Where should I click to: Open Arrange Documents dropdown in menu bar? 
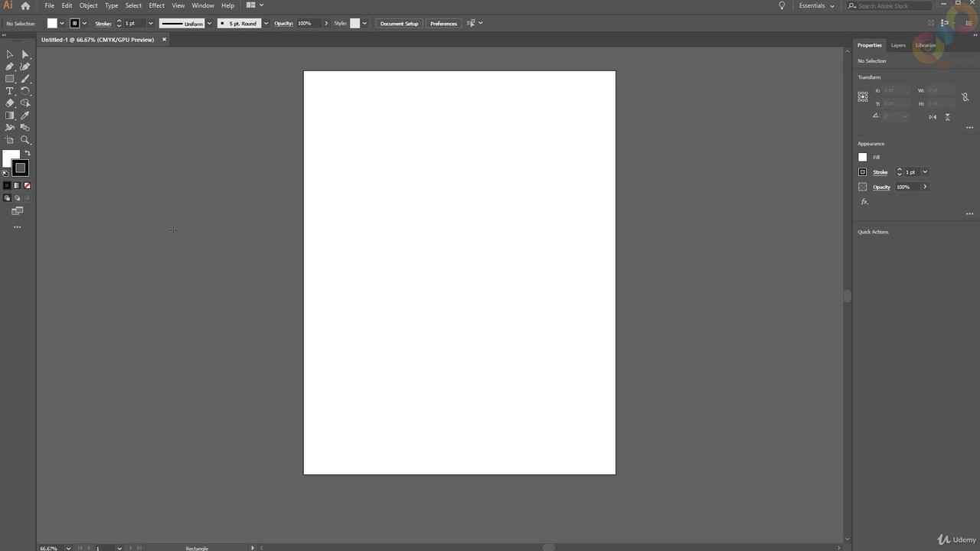[x=255, y=5]
